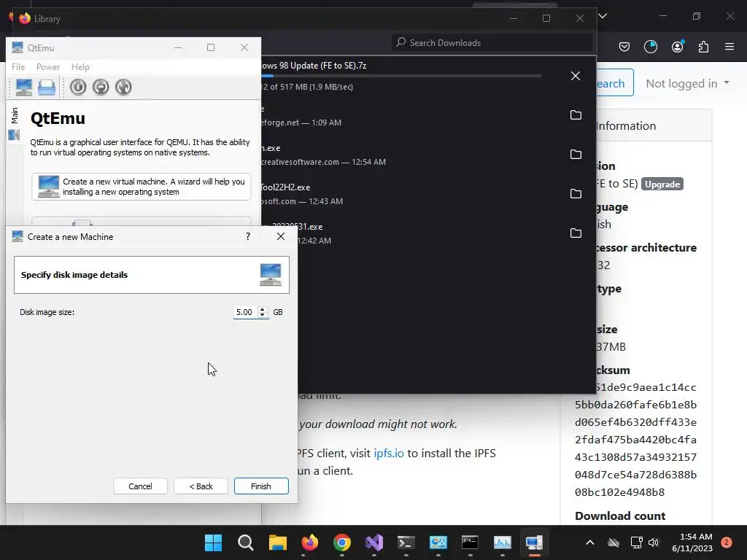
Task: Open the clock showing 1:54 AM
Action: [692, 542]
